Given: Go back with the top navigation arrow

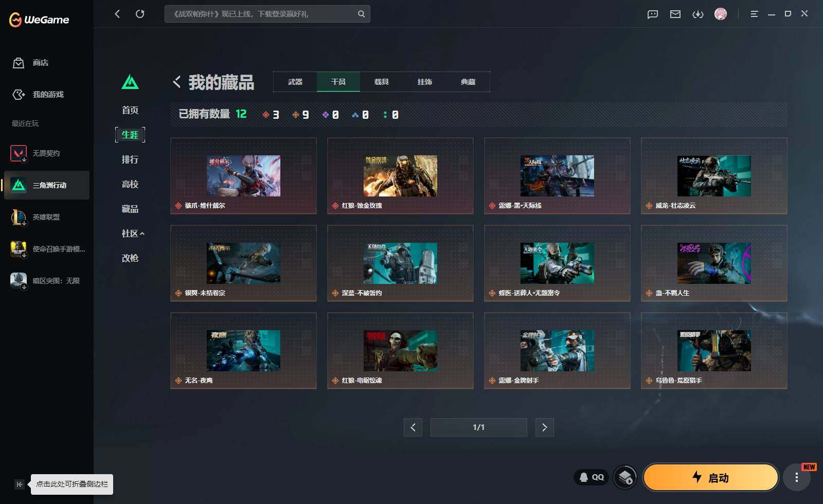Looking at the screenshot, I should tap(117, 14).
